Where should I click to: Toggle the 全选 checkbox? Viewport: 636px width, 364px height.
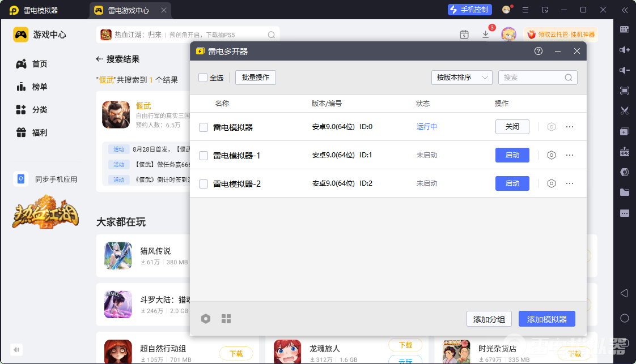click(203, 78)
